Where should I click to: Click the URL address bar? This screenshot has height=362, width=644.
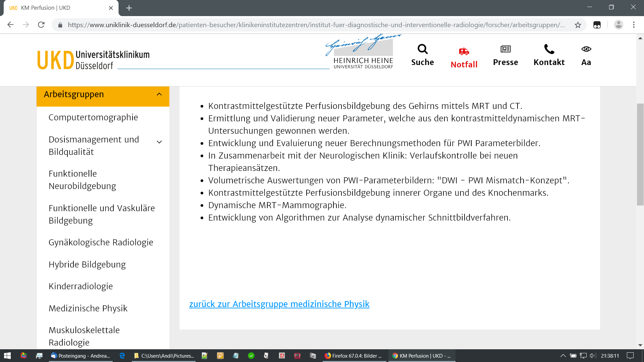[x=315, y=25]
